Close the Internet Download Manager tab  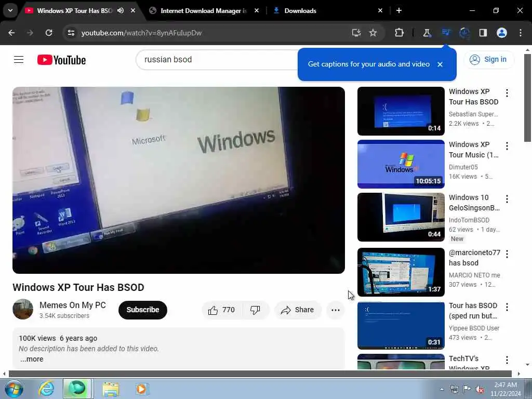257,10
